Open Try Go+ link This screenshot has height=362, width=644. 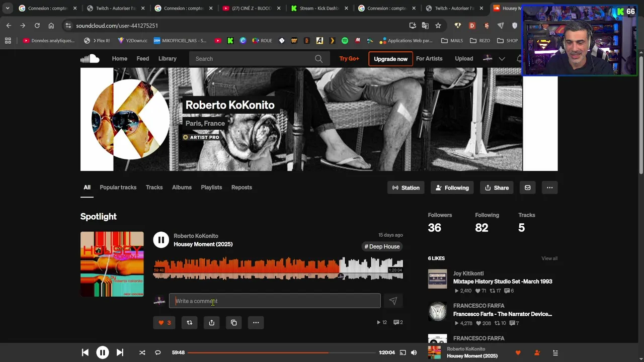coord(349,59)
